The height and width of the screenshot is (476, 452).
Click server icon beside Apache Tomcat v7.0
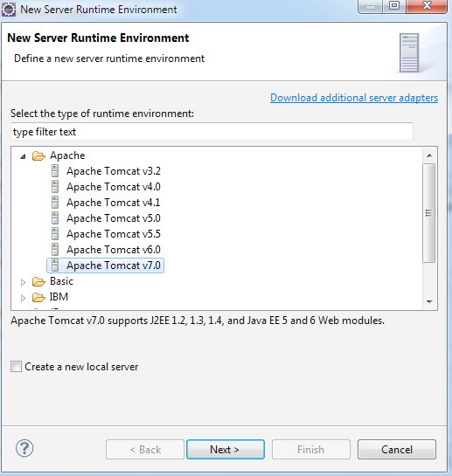click(x=55, y=266)
